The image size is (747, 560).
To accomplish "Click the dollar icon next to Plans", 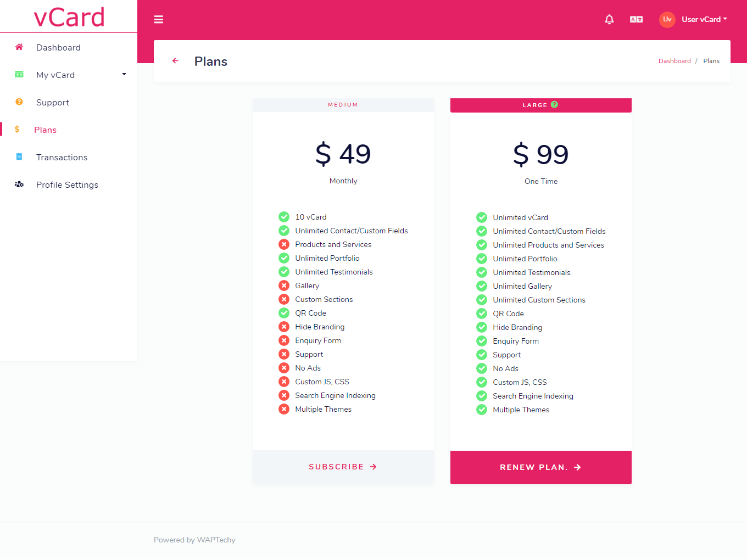I will click(17, 130).
